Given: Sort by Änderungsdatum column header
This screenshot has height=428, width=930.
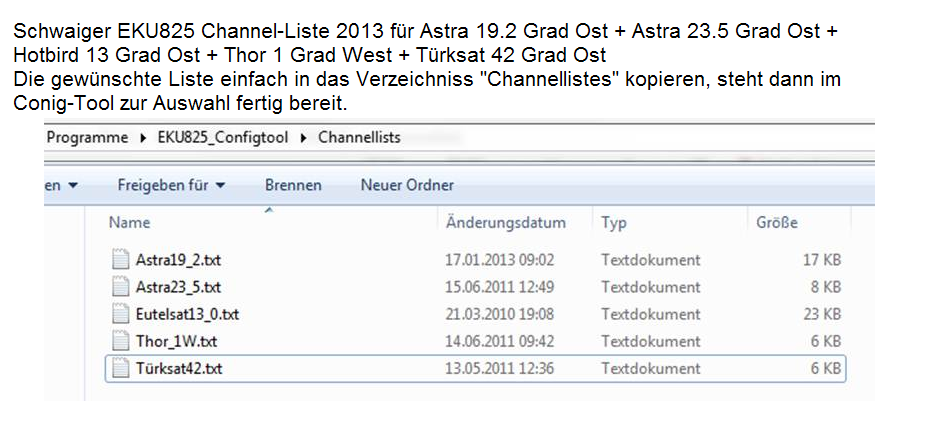Looking at the screenshot, I should coord(505,223).
